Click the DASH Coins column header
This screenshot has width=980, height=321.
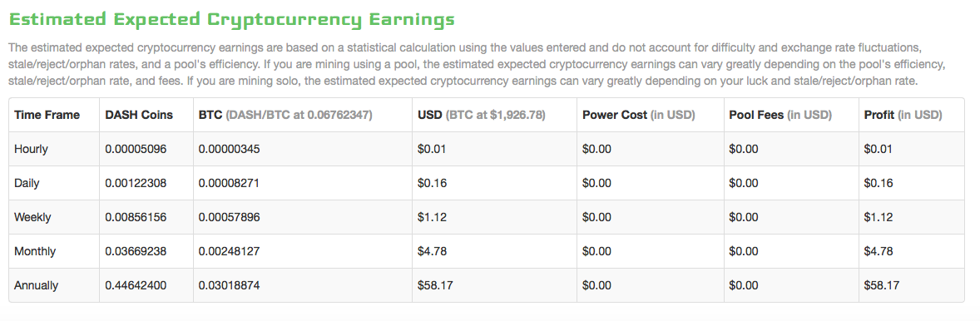click(x=139, y=115)
